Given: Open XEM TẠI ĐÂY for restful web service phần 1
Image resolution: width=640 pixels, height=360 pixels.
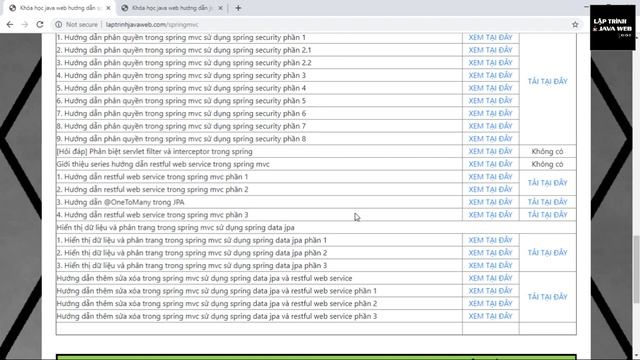Looking at the screenshot, I should [490, 176].
